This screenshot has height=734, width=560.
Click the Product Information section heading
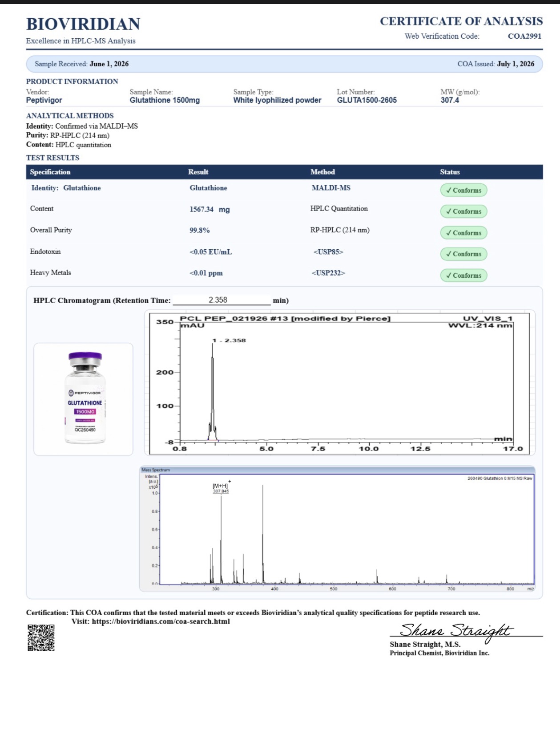point(72,81)
